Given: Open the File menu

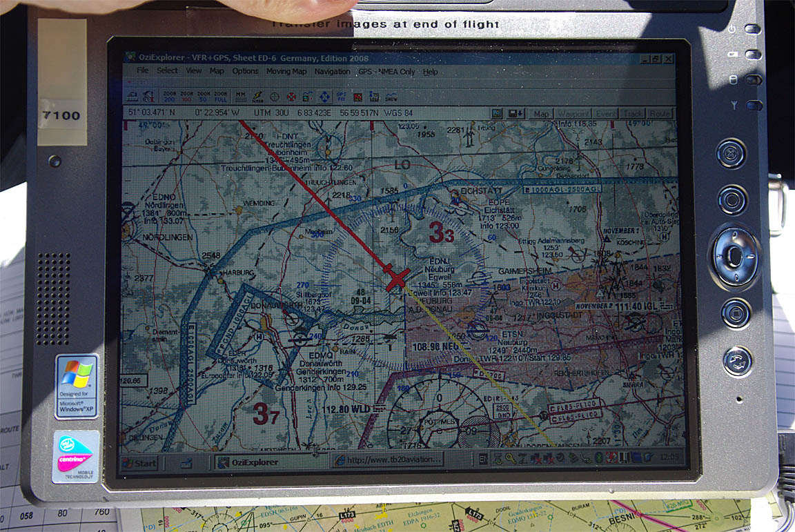Looking at the screenshot, I should [x=142, y=70].
